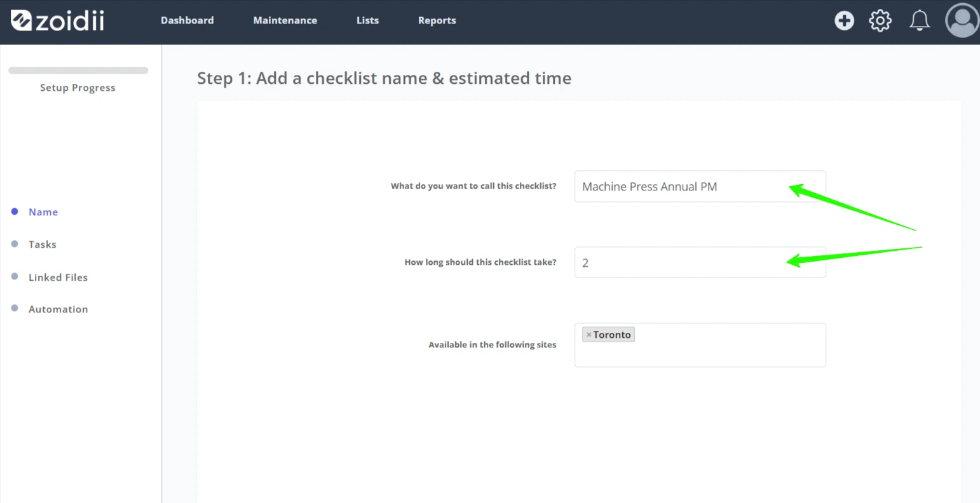Focus the checklist name field

point(700,187)
